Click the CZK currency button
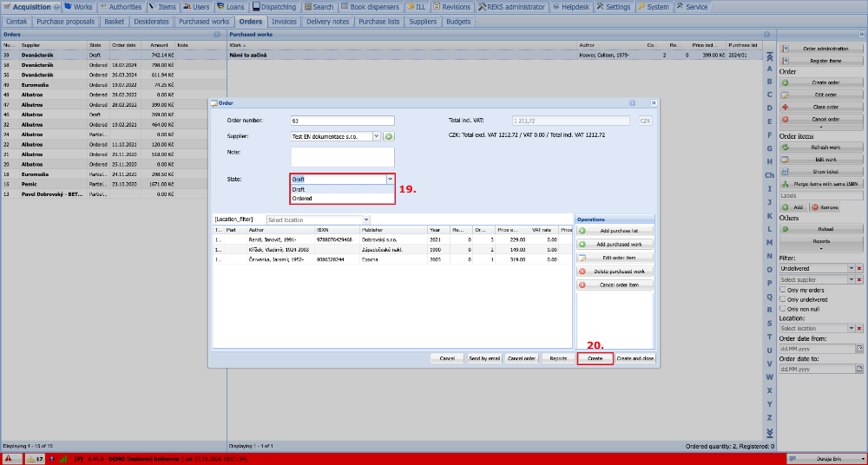 (646, 121)
